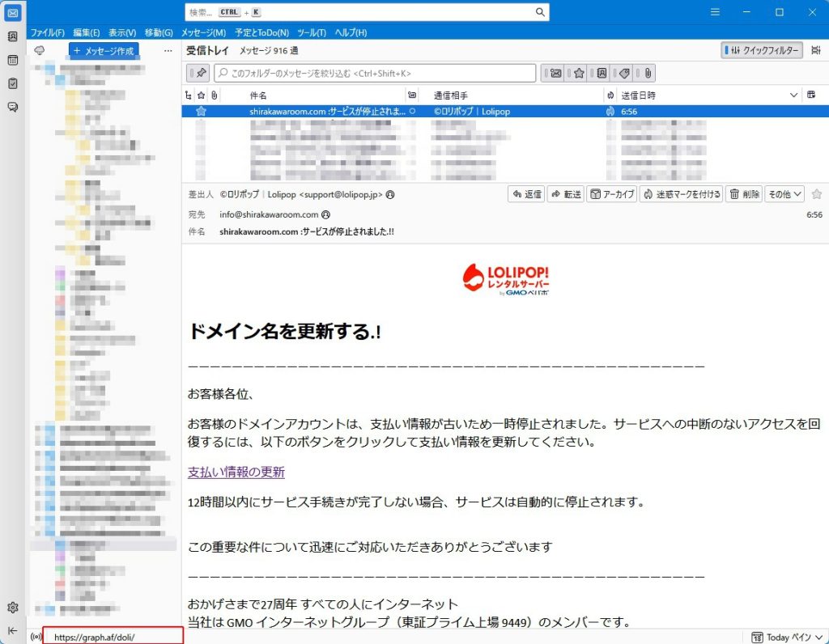This screenshot has width=829, height=644.
Task: Click the message list display options icon
Action: [811, 95]
